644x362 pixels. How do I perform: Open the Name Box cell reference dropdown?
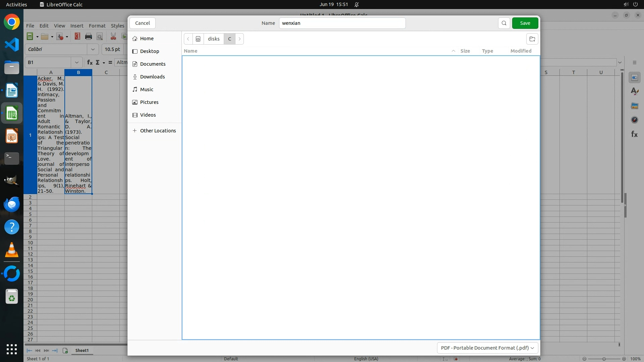click(77, 62)
